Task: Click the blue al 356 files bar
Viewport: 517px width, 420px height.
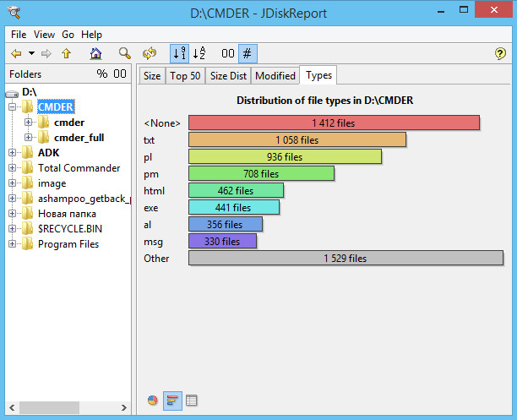Action: click(x=226, y=224)
